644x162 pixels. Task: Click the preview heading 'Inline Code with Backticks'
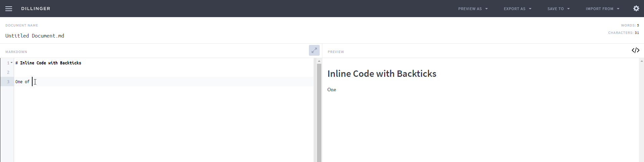click(382, 74)
